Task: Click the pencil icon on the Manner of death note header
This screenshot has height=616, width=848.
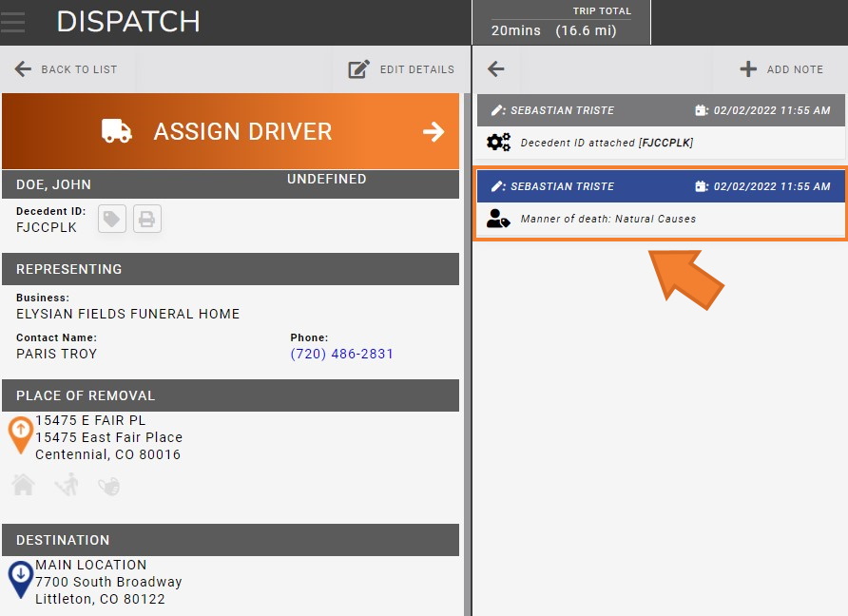Action: [496, 186]
